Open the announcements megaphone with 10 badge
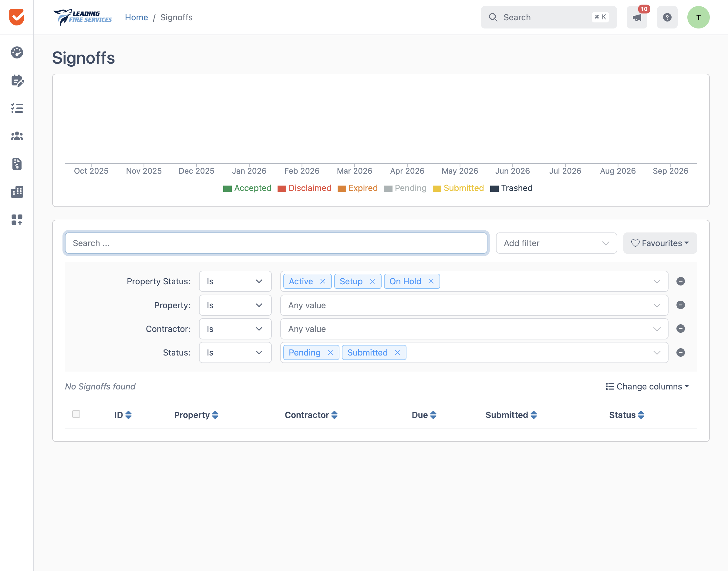 [637, 17]
